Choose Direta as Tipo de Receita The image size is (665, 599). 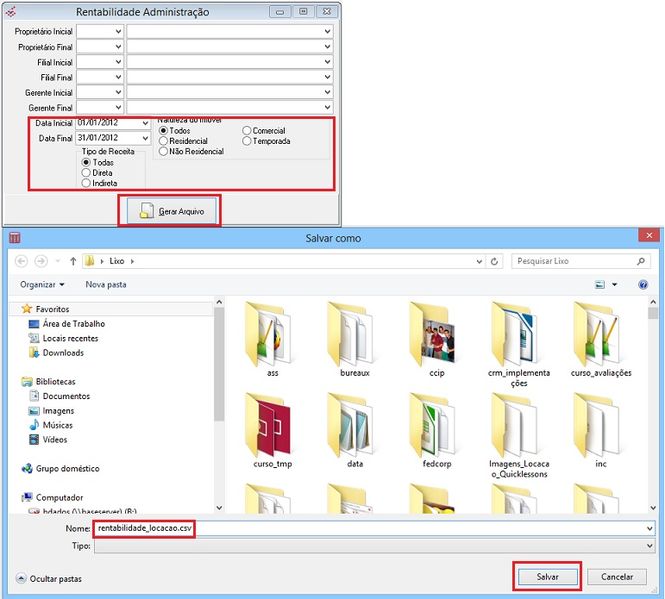click(87, 173)
